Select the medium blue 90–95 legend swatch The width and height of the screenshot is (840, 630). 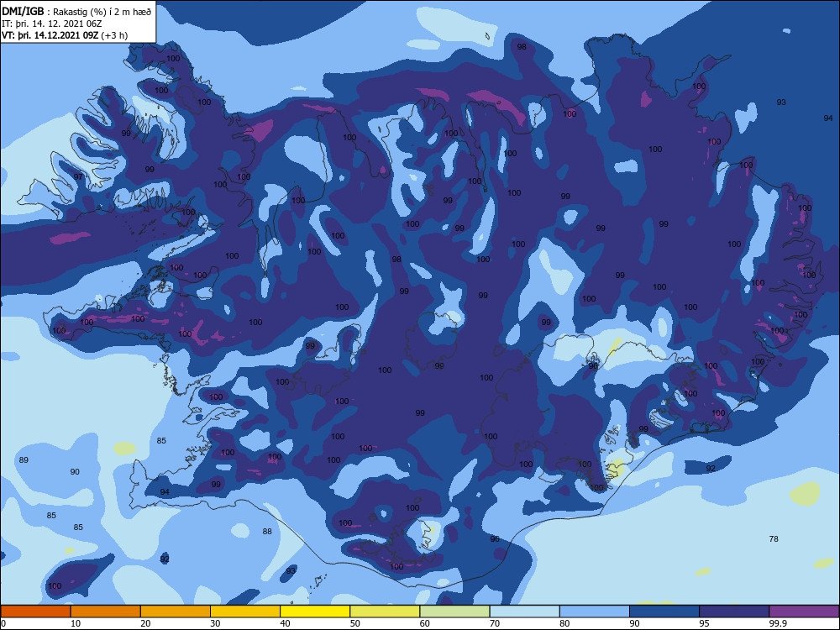pyautogui.click(x=664, y=612)
